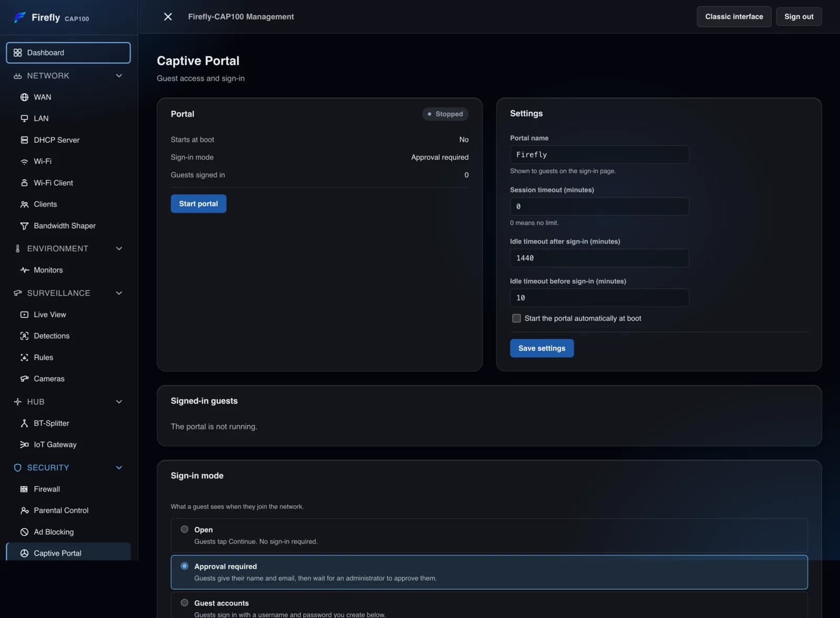
Task: Click the Wi-Fi signal icon
Action: (x=24, y=162)
